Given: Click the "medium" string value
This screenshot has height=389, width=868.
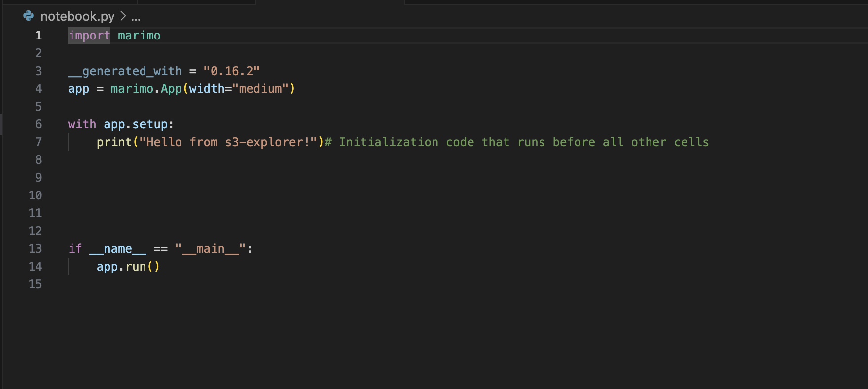Looking at the screenshot, I should 260,89.
